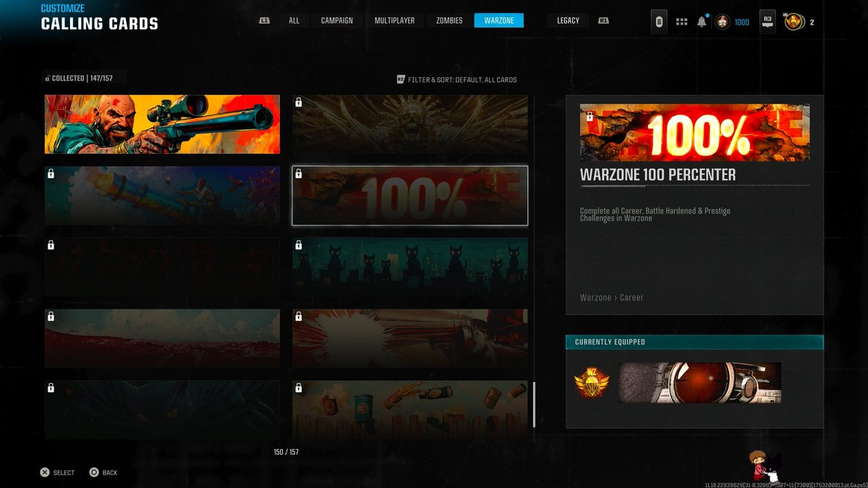Click lock icon on red field card
This screenshot has height=488, width=868.
[x=51, y=317]
